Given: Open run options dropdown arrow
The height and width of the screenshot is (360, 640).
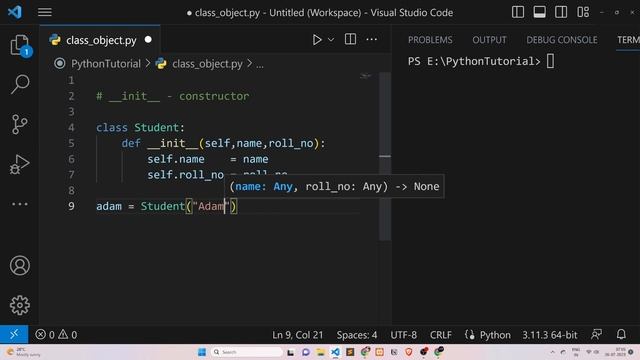Looking at the screenshot, I should click(x=331, y=40).
